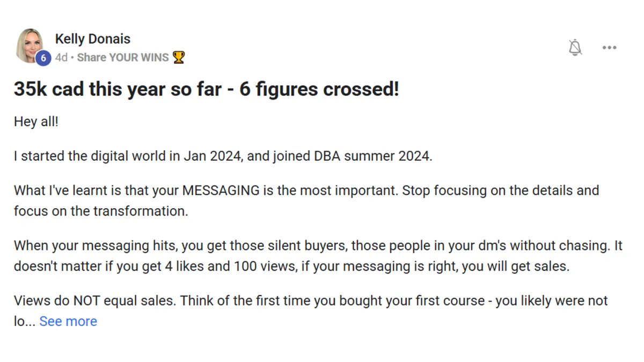
Task: Click the Hey all! greeting line
Action: tap(36, 122)
